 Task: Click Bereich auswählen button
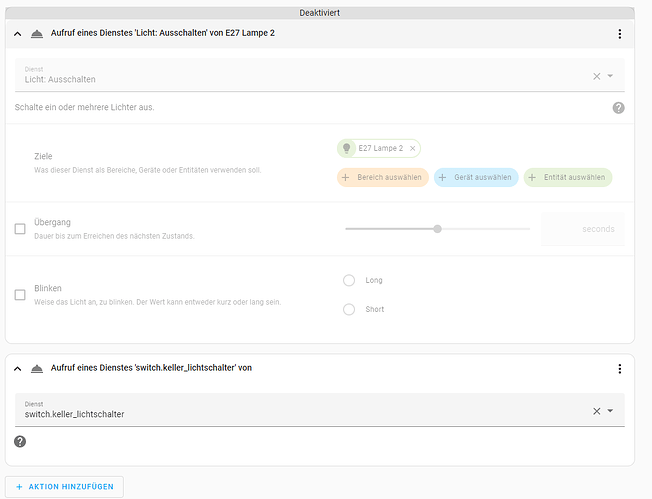(x=383, y=177)
